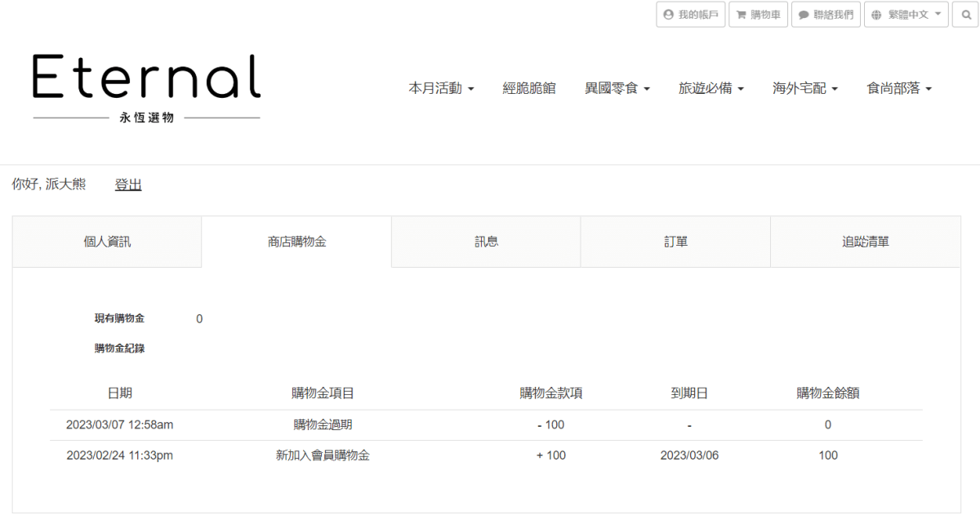Select the globe icon for language settings
This screenshot has height=524, width=980.
pos(877,14)
